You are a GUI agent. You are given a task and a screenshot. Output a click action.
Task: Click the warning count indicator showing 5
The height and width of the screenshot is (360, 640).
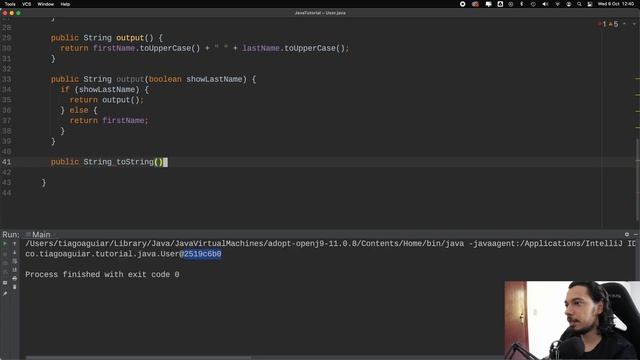613,24
